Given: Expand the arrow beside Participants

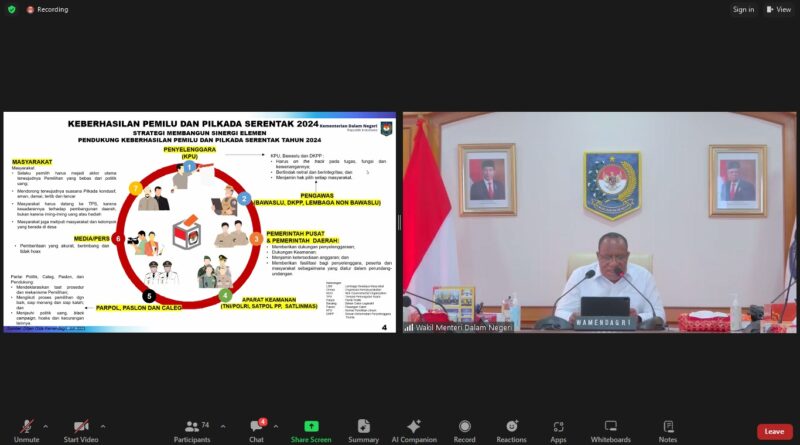Looking at the screenshot, I should [x=223, y=424].
